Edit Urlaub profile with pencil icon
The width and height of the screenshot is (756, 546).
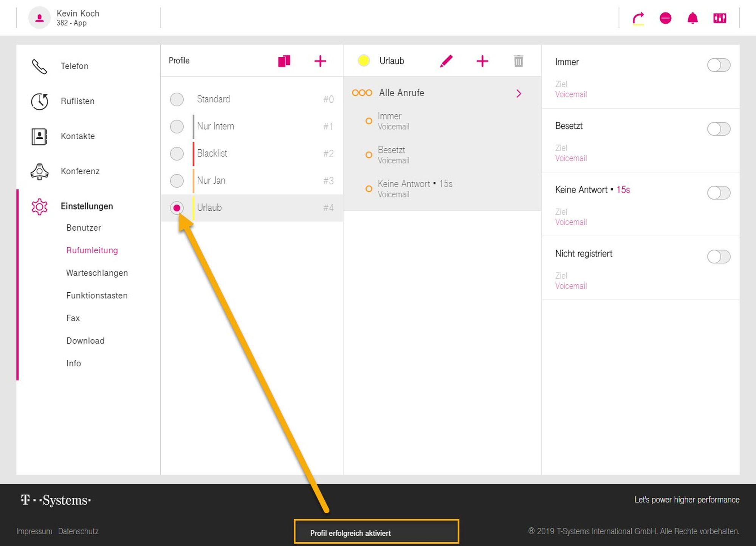point(446,61)
